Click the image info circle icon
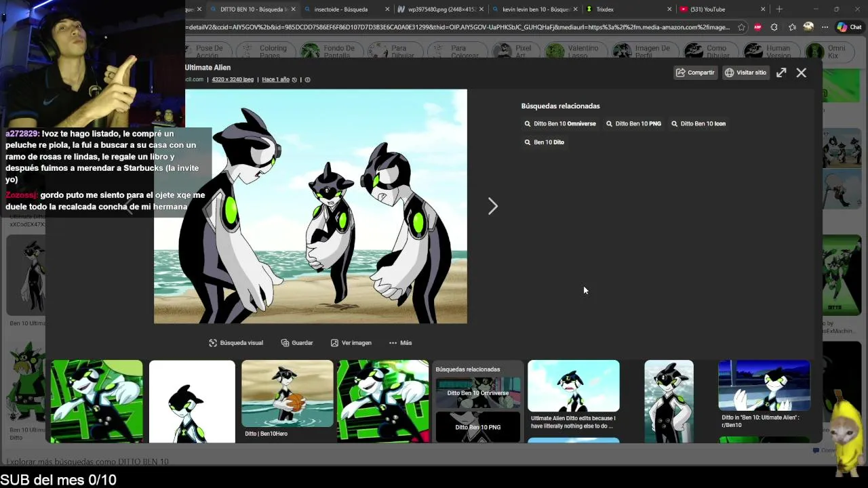 [x=307, y=80]
